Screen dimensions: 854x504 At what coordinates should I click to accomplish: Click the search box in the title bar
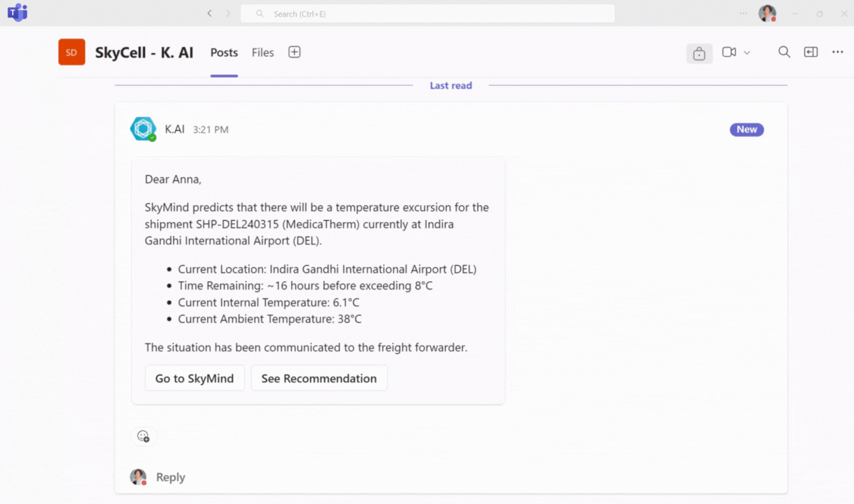(428, 14)
